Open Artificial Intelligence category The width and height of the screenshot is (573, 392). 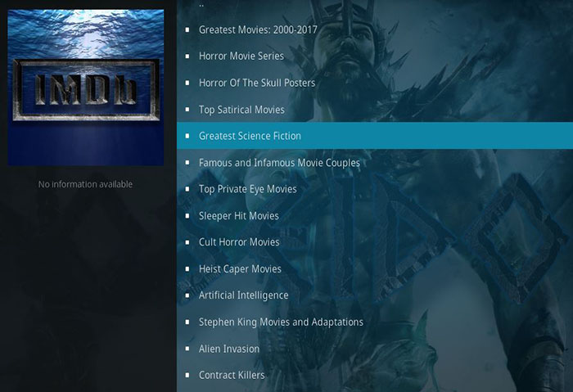(x=375, y=295)
